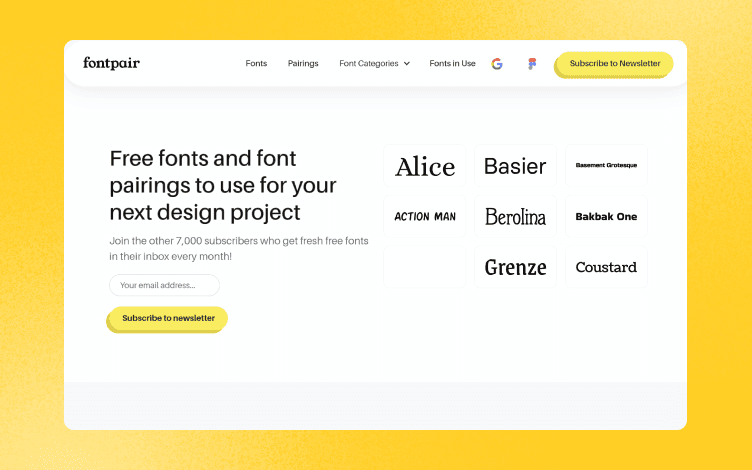Viewport: 752px width, 470px height.
Task: Open the Figma icon link
Action: click(x=532, y=64)
